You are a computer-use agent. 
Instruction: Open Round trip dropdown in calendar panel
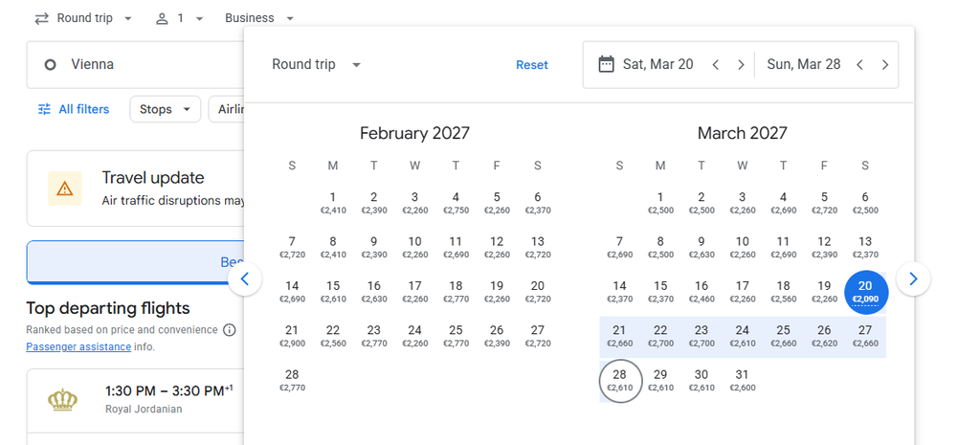coord(316,64)
